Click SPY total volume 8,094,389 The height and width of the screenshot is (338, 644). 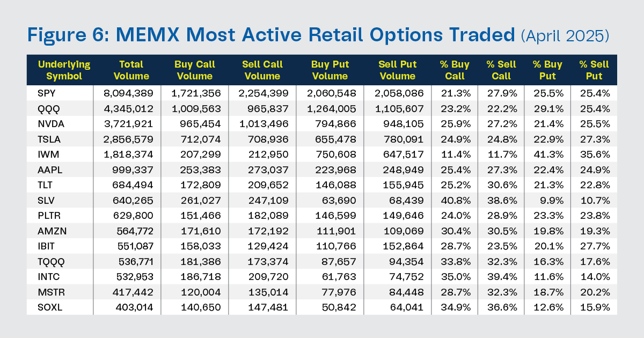pos(128,94)
